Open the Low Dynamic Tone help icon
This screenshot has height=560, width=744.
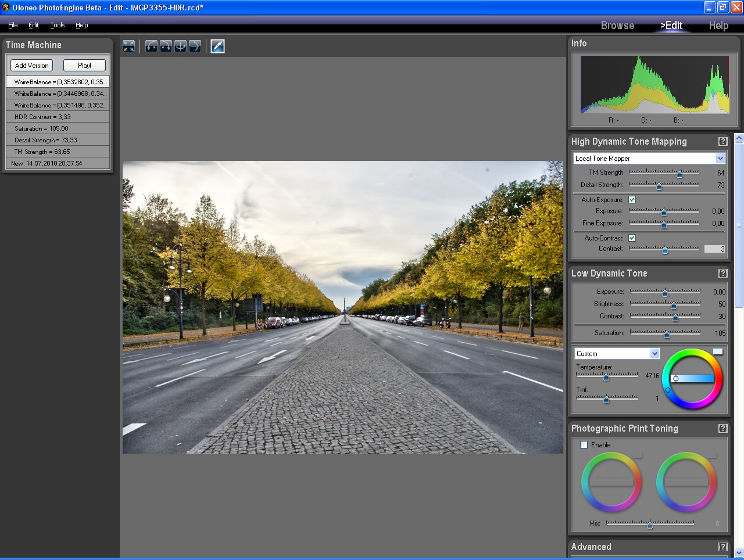pos(722,273)
